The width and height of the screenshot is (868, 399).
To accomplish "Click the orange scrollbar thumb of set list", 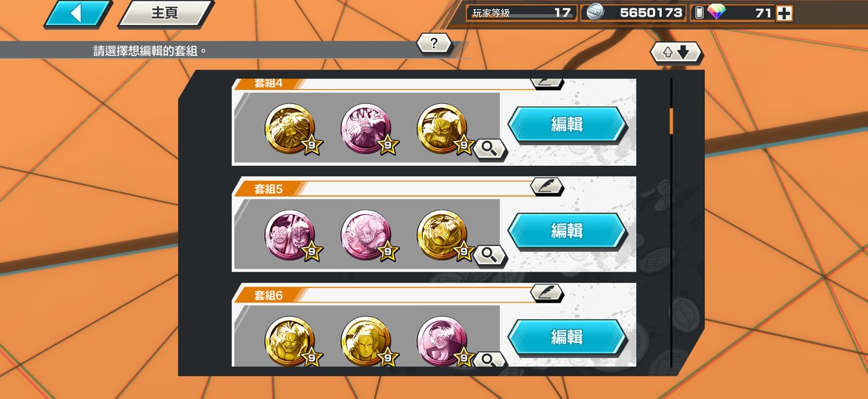I will point(672,121).
